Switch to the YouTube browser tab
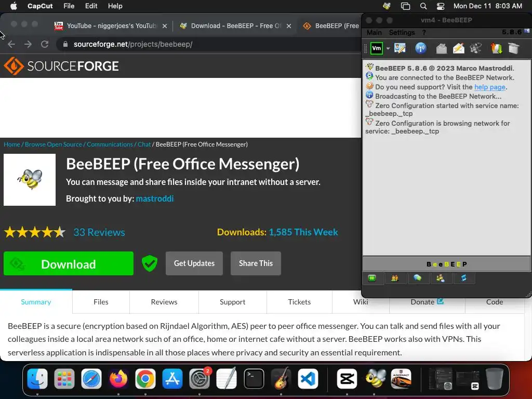The image size is (532, 399). [x=111, y=26]
